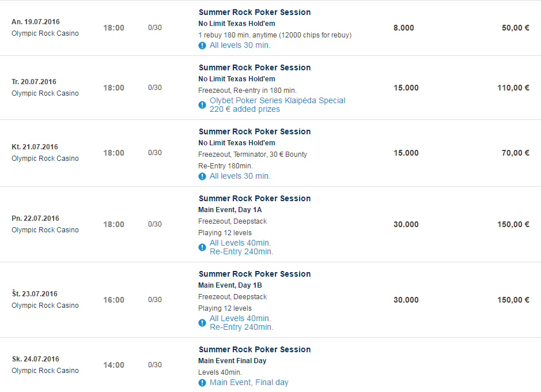Open All levels 30 min. link on 19.07
Screen dimensions: 541x392
pos(240,45)
